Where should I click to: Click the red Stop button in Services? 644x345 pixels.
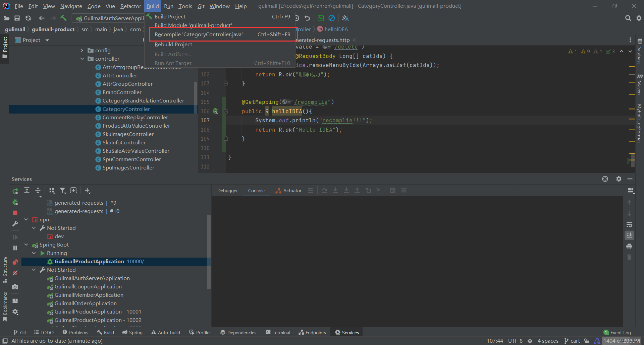point(15,213)
